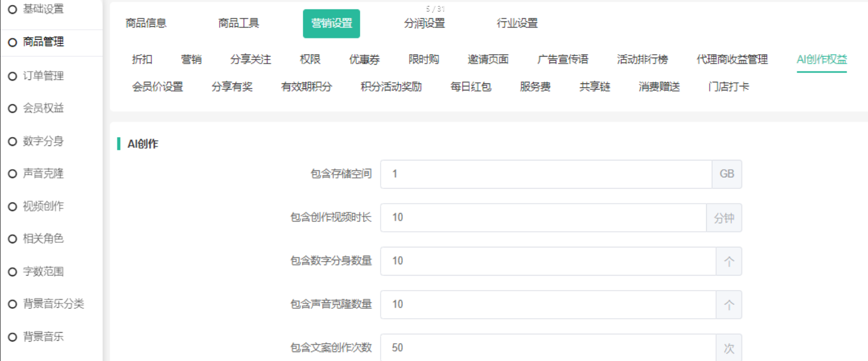Open 订单管理 sidebar item

point(43,76)
